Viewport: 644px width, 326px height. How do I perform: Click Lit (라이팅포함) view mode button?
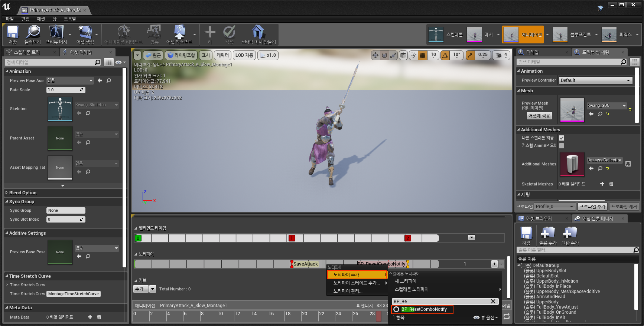click(x=181, y=55)
